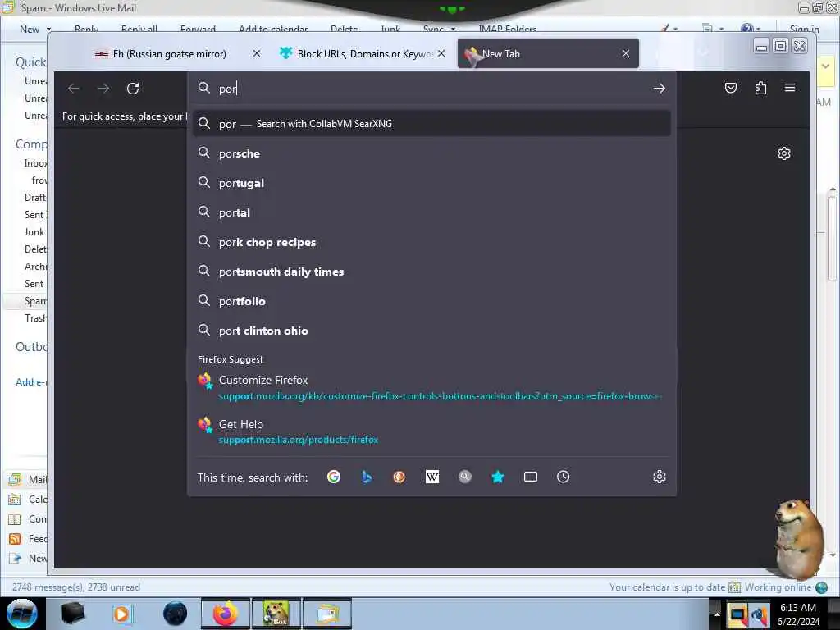Screen dimensions: 840x630
Task: Open New dropdown in Windows Live Mail
Action: [35, 29]
